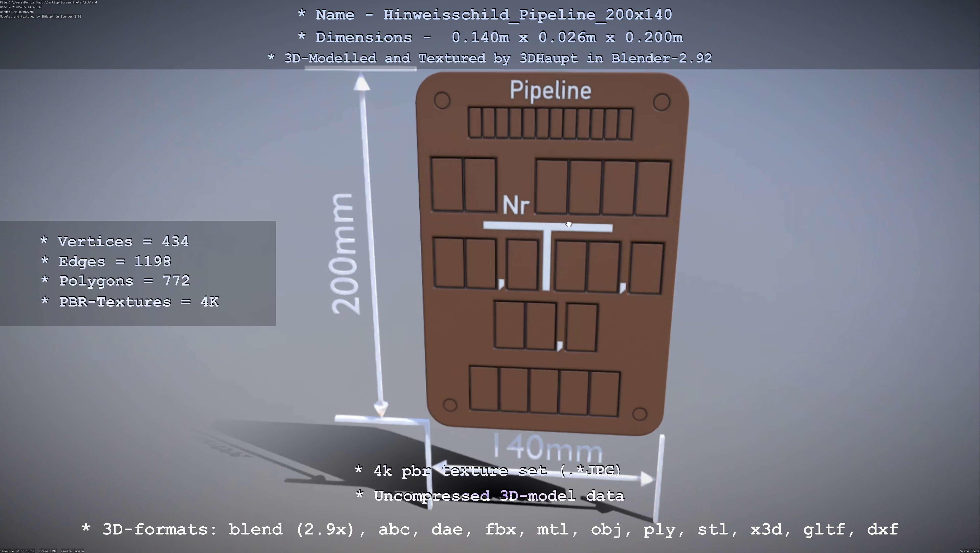
Task: Click the 'Dimensions - 0.140m x 0.026m x 0.200m' line
Action: (x=490, y=37)
